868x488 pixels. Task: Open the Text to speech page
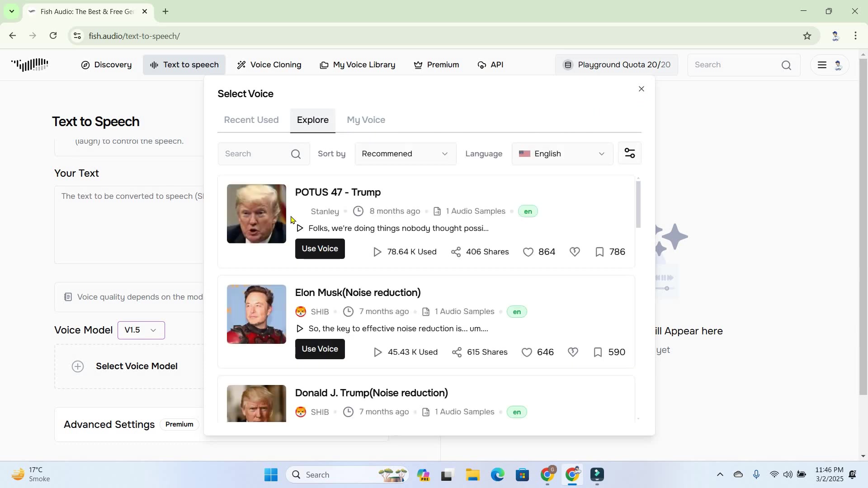(x=184, y=65)
